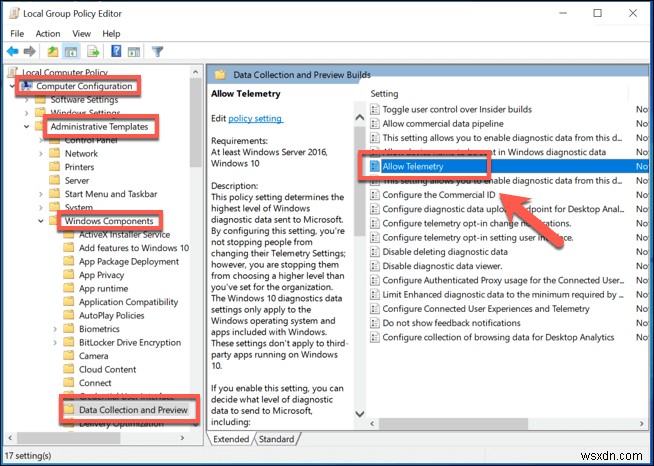Select Computer Configuration in the tree
Screen dimensions: 654x466
(84, 86)
